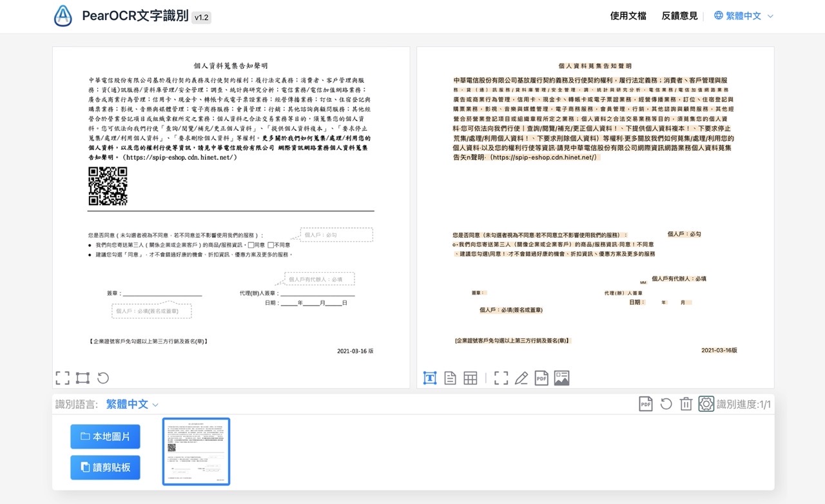Viewport: 825px width, 504px height.
Task: Fullscreen the OCR result panel
Action: (501, 378)
